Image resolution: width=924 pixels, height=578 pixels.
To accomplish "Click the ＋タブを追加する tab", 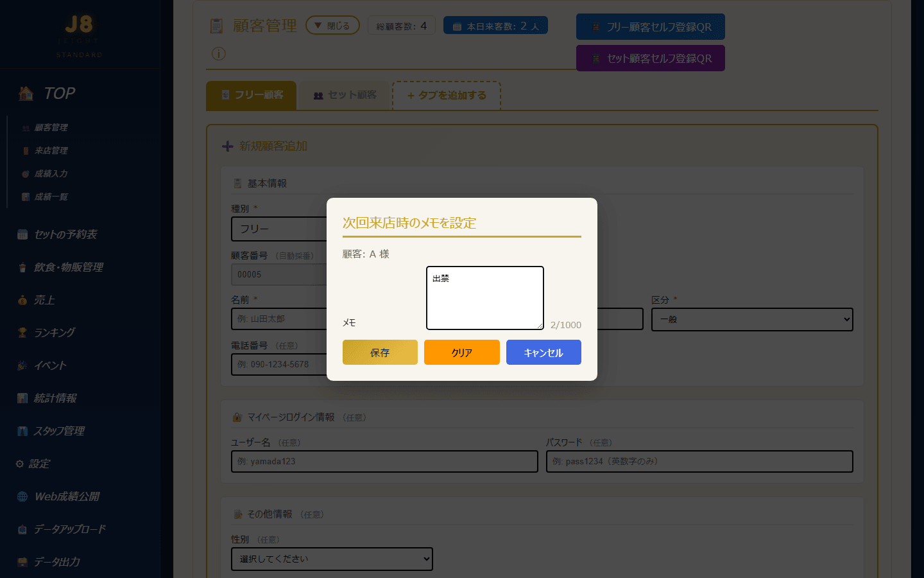I will 447,95.
